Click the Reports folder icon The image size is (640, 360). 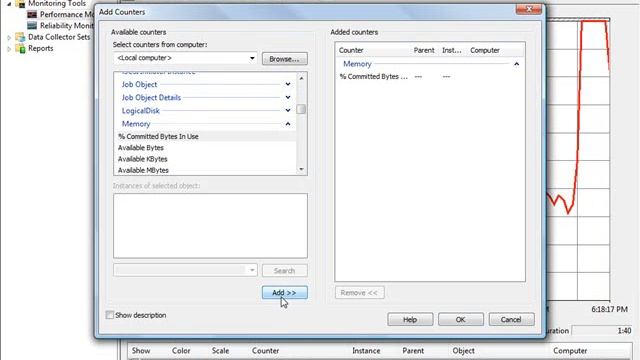[20, 49]
